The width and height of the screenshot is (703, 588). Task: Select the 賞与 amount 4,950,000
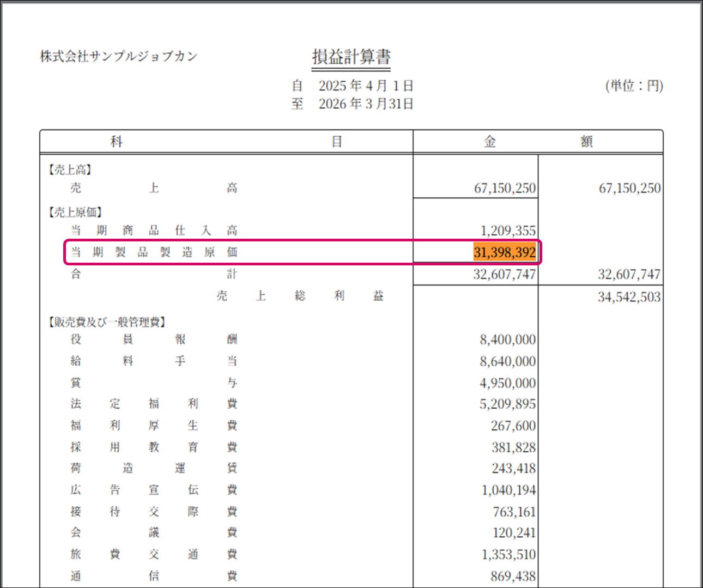coord(507,383)
